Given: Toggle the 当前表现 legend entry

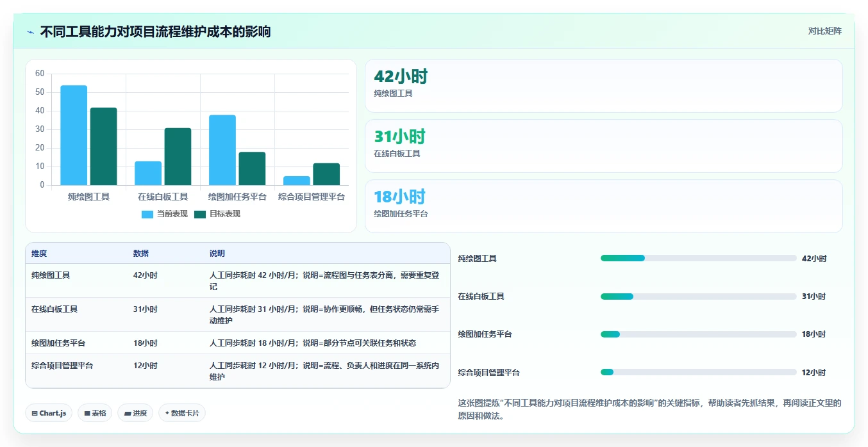Looking at the screenshot, I should (165, 214).
